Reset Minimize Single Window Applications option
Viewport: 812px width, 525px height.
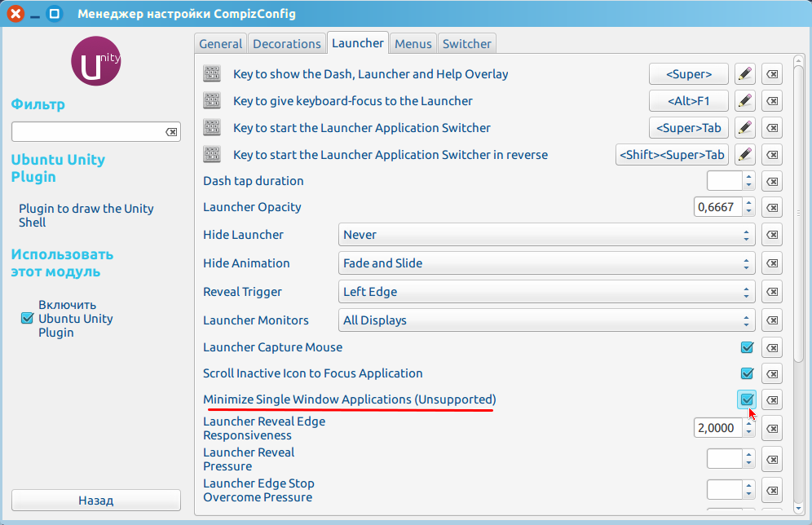pyautogui.click(x=772, y=399)
